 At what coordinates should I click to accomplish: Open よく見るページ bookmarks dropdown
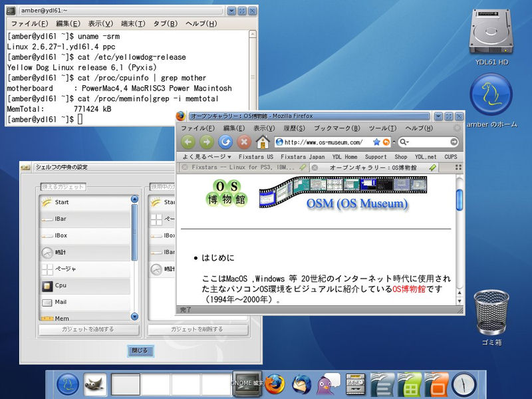pos(207,157)
